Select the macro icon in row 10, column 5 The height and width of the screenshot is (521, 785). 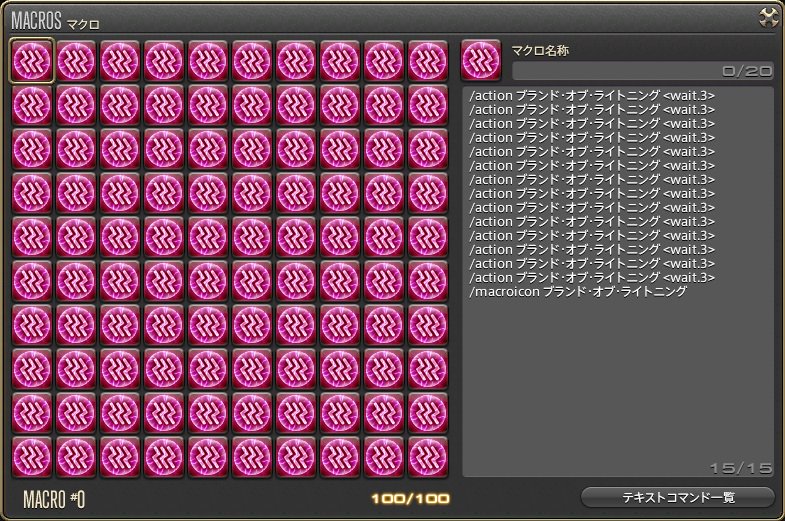click(x=208, y=457)
